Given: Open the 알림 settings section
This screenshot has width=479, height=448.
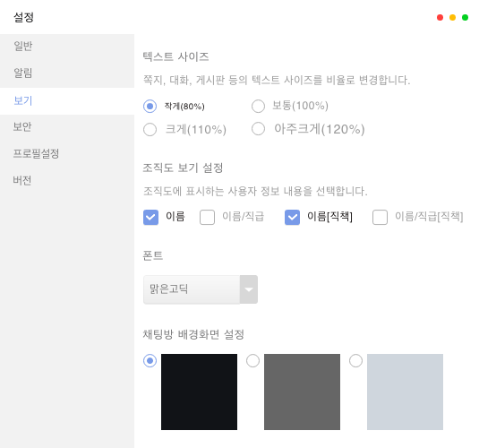Looking at the screenshot, I should click(67, 73).
